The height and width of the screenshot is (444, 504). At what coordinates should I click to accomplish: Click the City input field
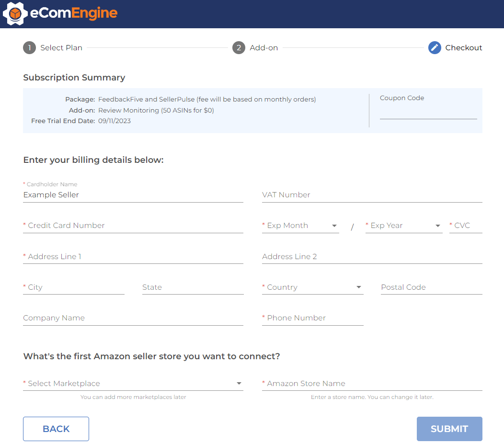point(74,287)
